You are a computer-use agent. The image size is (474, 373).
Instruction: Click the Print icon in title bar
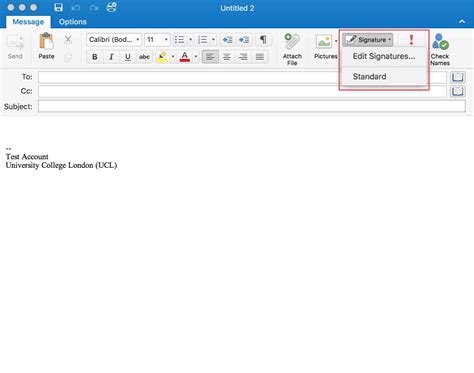tap(111, 7)
